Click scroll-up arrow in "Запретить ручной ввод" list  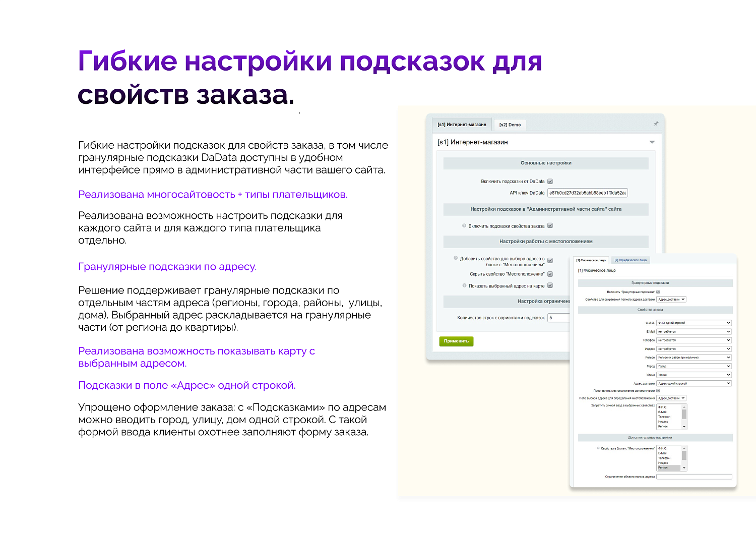pos(683,407)
